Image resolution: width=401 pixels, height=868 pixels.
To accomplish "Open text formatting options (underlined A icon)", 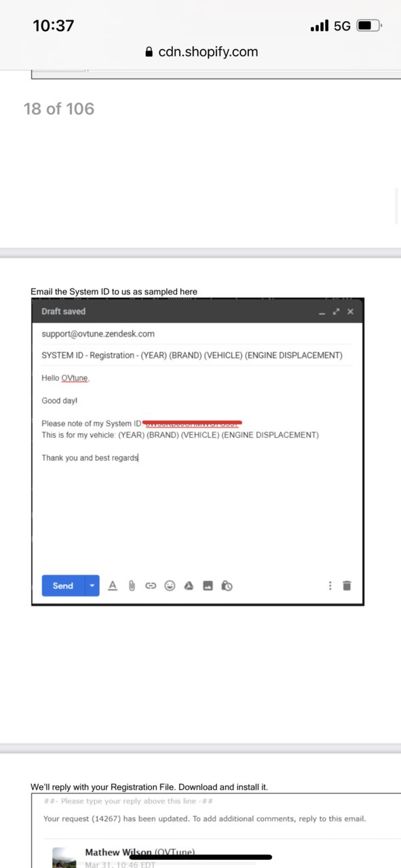I will pos(113,586).
